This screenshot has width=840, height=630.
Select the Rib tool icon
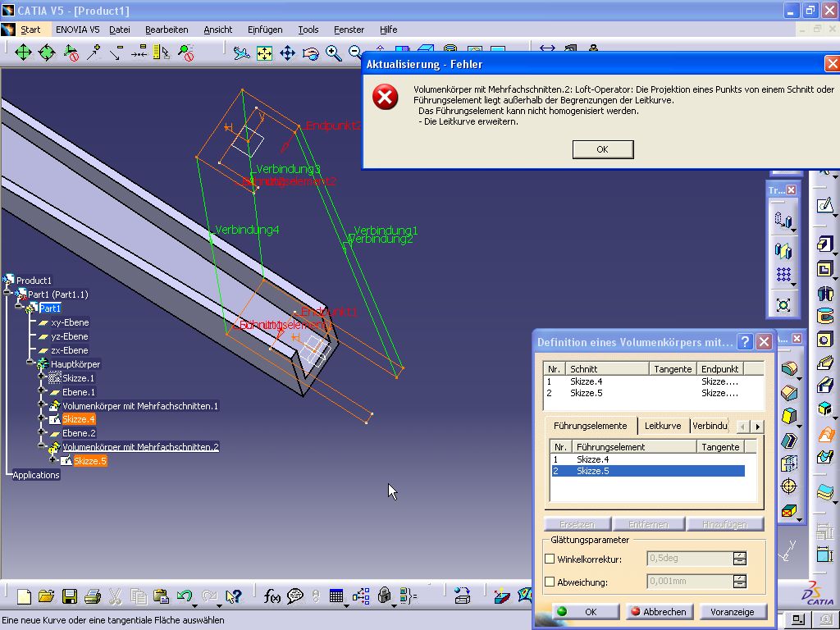(825, 363)
